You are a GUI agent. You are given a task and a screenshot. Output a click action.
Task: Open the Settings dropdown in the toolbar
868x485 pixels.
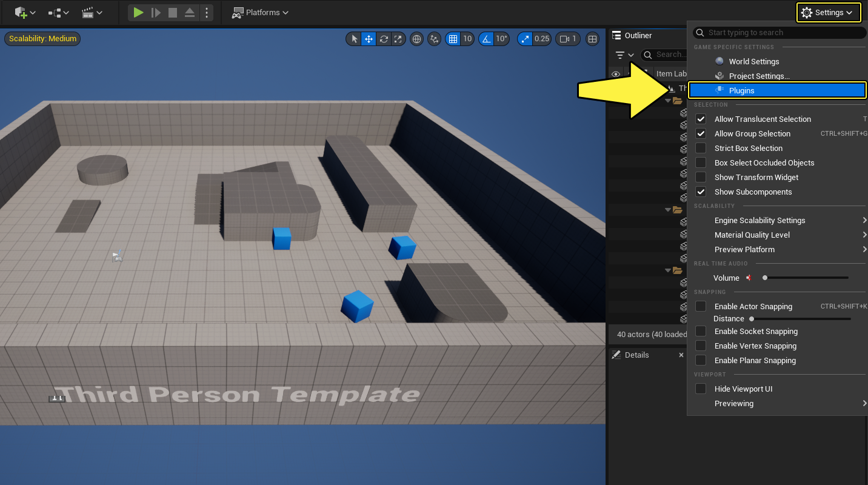tap(829, 13)
